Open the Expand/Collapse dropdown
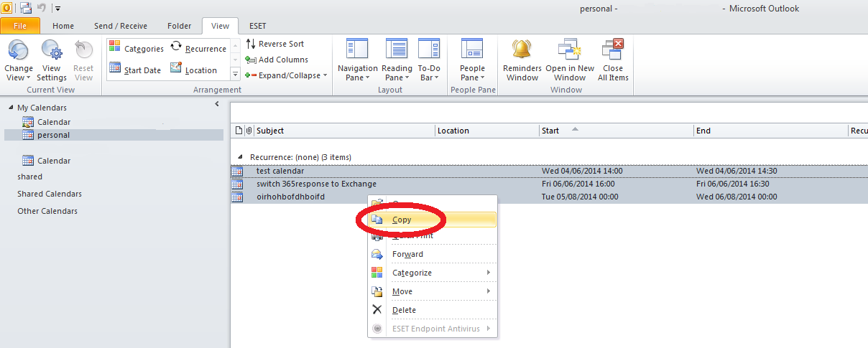 tap(286, 75)
